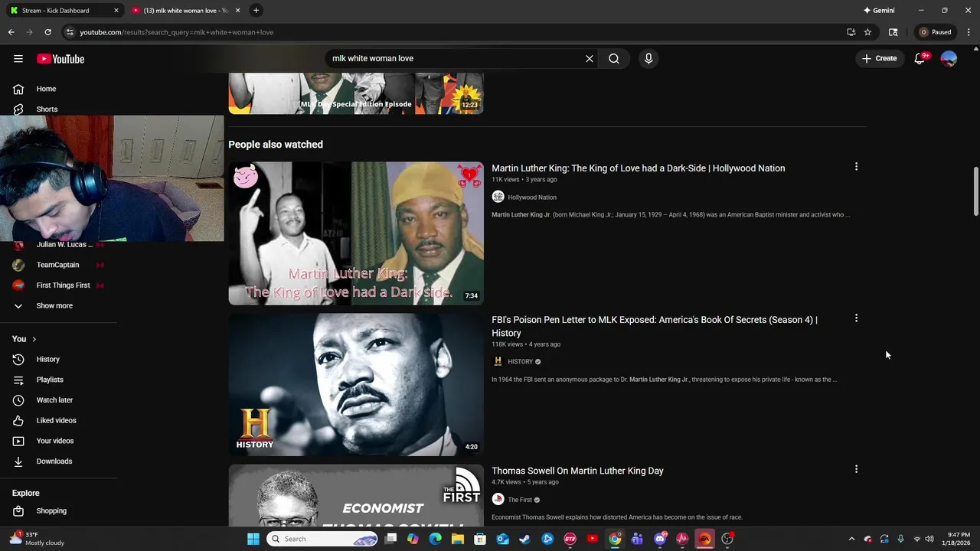Start voice search with the microphone icon
This screenshot has width=980, height=551.
648,58
